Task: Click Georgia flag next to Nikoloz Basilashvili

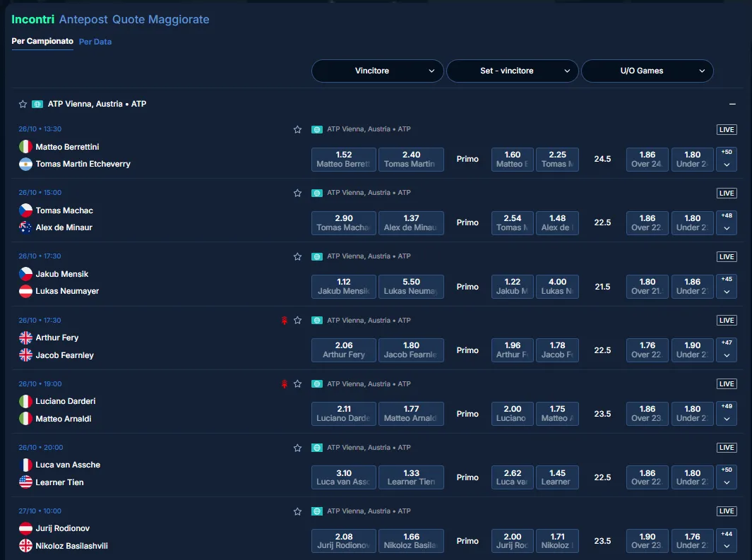Action: [25, 546]
